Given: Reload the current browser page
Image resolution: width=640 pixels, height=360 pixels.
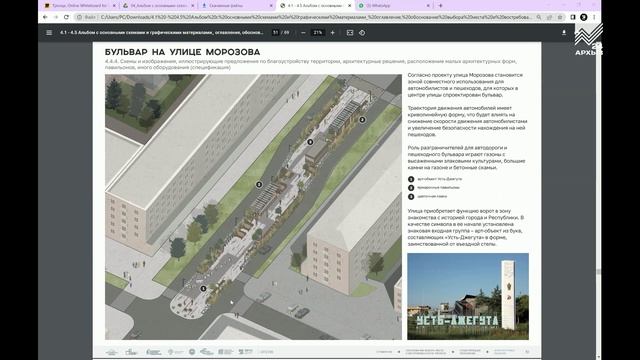Looking at the screenshot, I should pyautogui.click(x=67, y=17).
